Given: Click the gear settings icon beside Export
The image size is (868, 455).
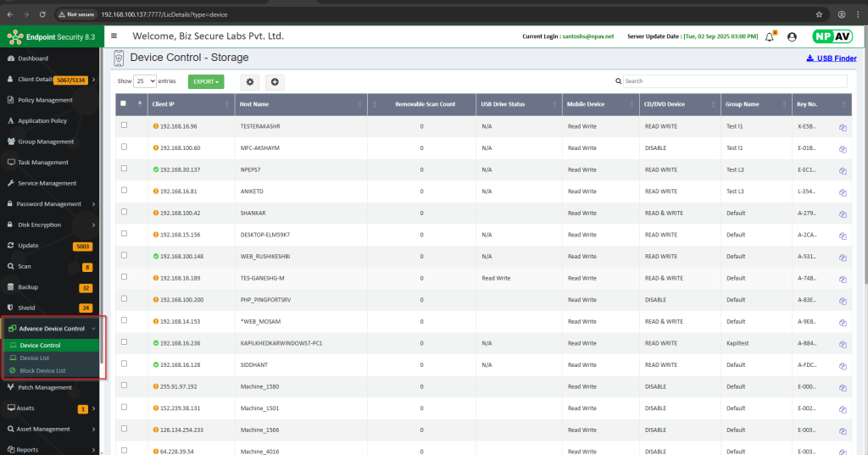Looking at the screenshot, I should pos(249,81).
